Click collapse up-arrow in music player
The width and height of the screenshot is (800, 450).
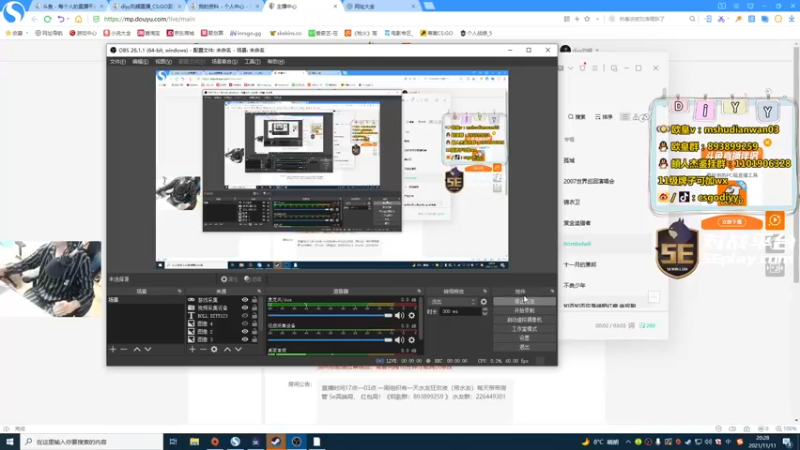[654, 297]
